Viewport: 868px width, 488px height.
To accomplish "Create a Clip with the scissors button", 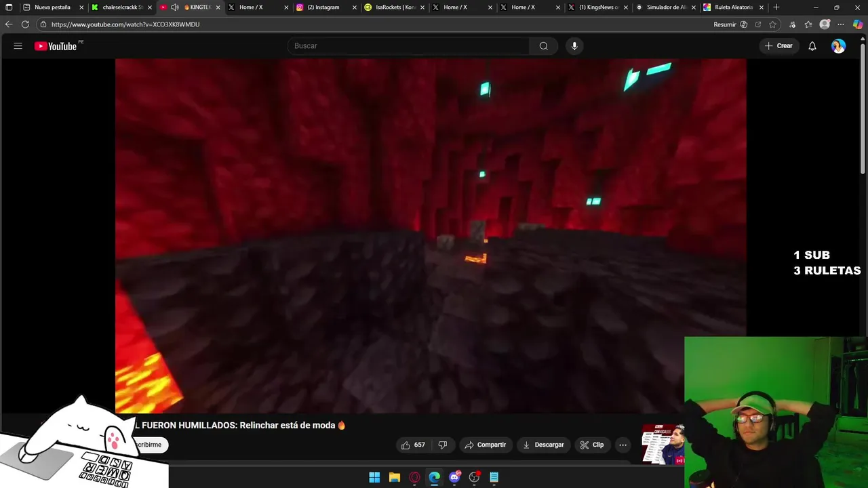I will click(x=591, y=445).
